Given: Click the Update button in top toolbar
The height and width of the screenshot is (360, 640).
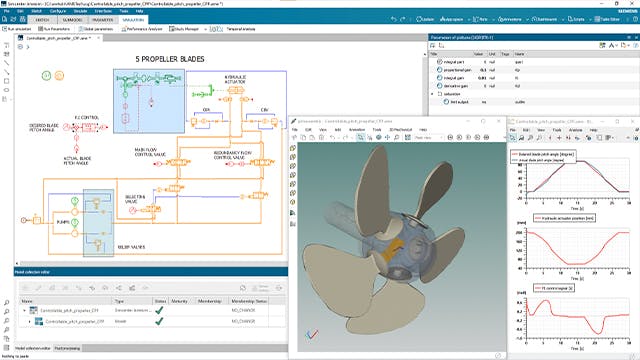Looking at the screenshot, I should (425, 19).
